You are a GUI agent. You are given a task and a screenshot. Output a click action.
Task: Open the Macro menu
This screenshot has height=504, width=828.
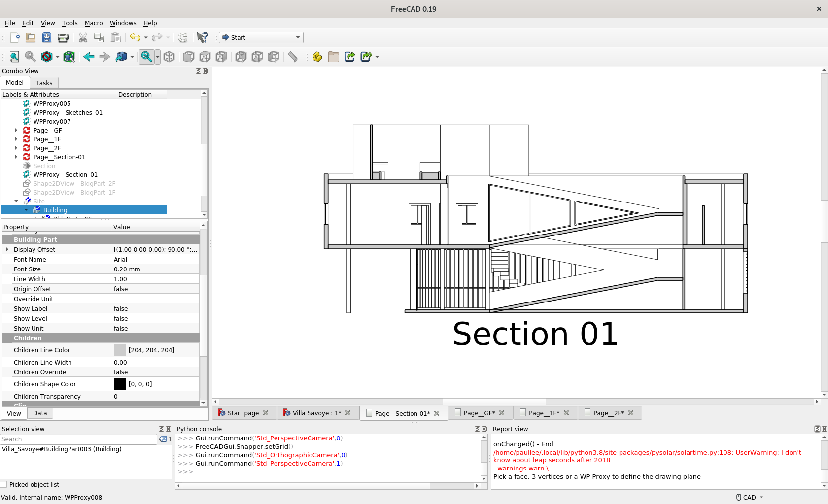click(x=94, y=23)
